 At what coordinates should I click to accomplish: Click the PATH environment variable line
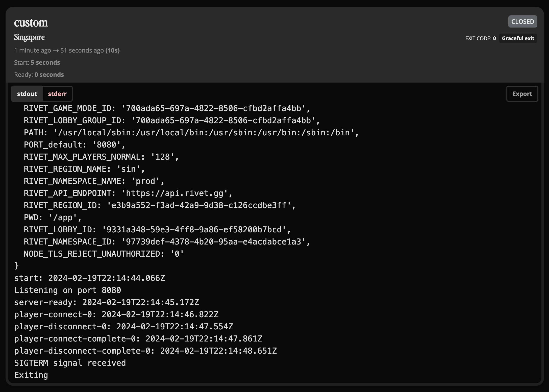191,133
